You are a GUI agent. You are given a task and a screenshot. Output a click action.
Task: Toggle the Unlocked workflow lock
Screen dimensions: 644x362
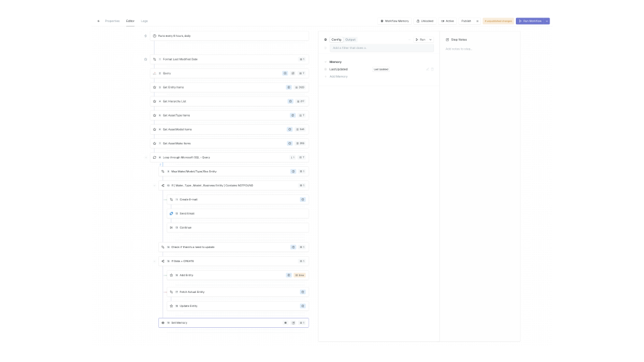[425, 21]
